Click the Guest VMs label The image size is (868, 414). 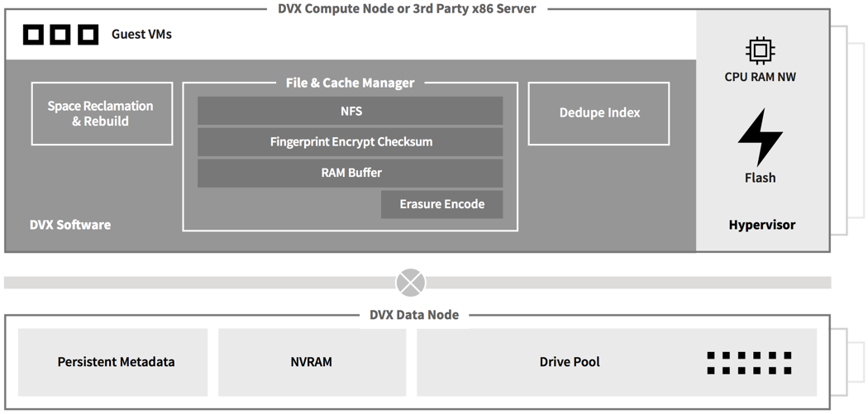pyautogui.click(x=141, y=35)
